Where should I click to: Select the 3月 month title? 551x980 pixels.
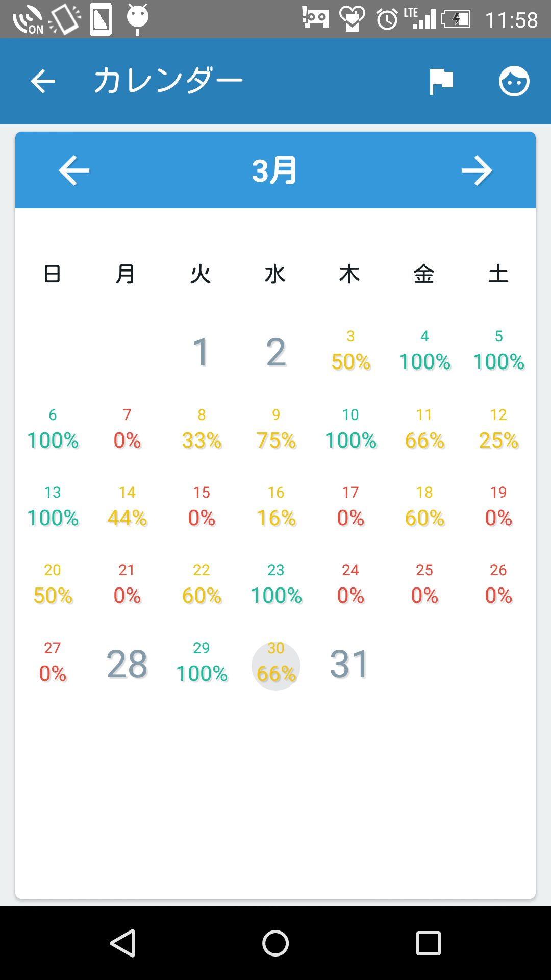[x=274, y=170]
